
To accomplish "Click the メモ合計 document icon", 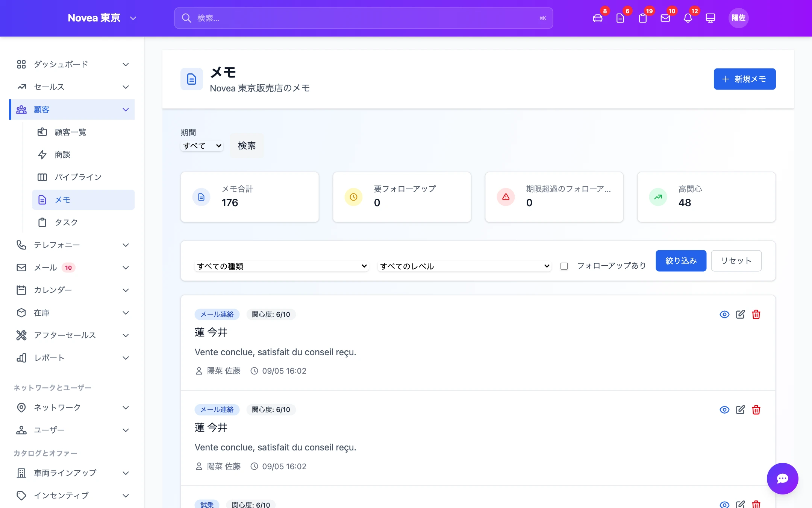I will point(201,197).
